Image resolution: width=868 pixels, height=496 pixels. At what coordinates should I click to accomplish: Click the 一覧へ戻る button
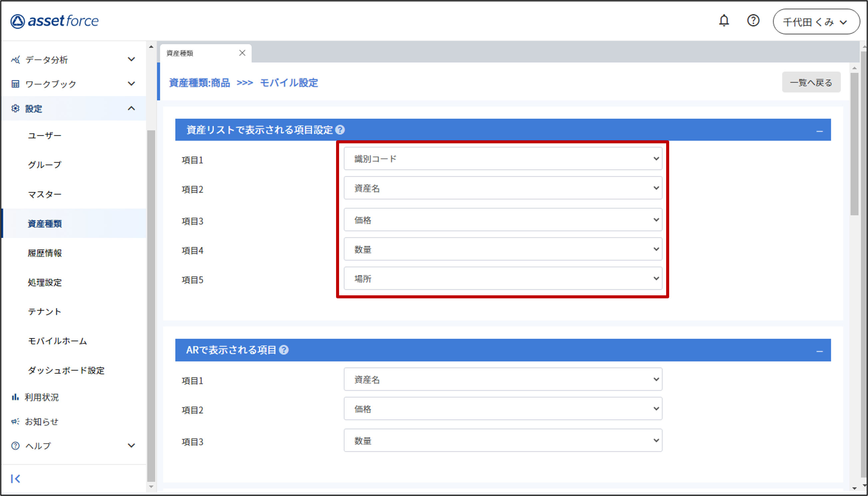point(811,82)
